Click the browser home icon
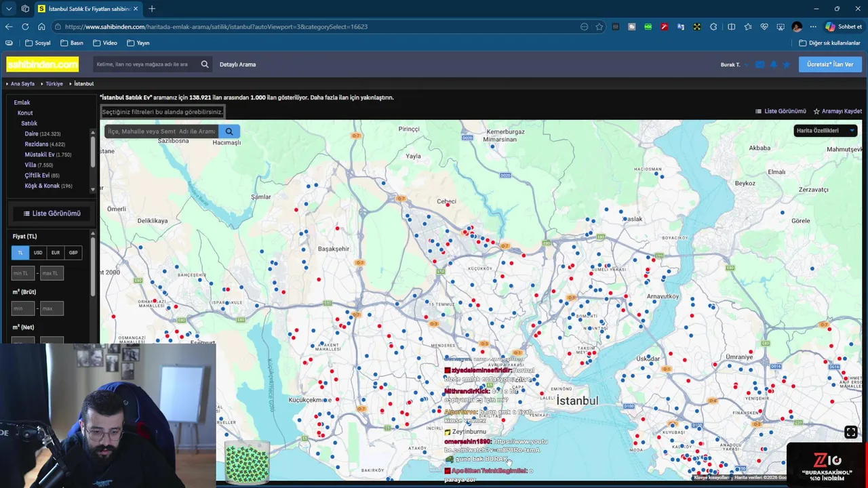Screen dimensions: 868x488 tap(41, 26)
